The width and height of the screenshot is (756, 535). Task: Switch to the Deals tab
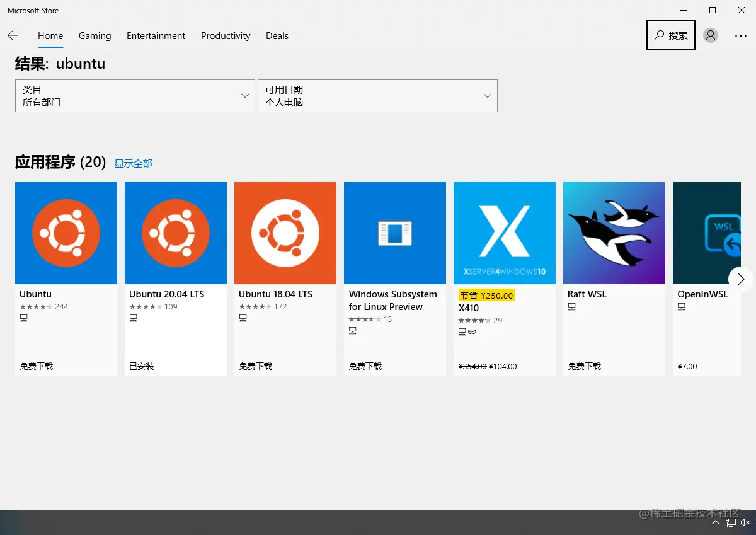[x=277, y=36]
